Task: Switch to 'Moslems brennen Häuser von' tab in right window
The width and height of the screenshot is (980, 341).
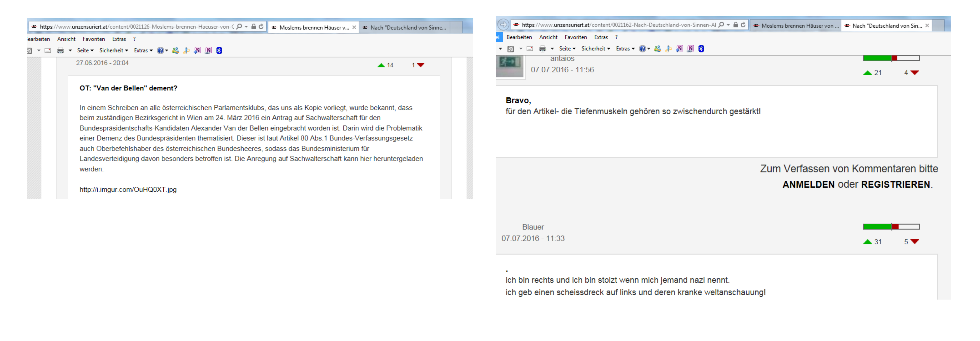Action: tap(796, 26)
